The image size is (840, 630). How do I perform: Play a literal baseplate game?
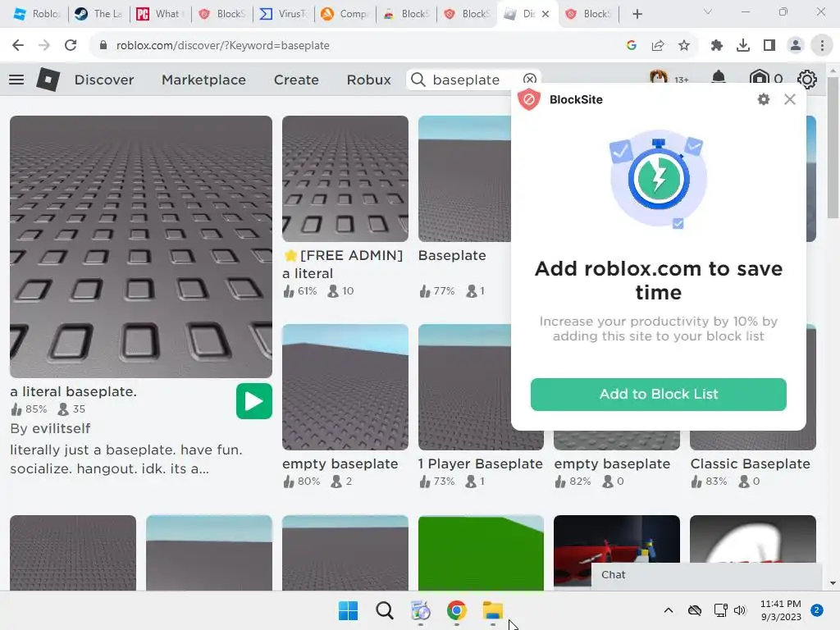coord(254,401)
